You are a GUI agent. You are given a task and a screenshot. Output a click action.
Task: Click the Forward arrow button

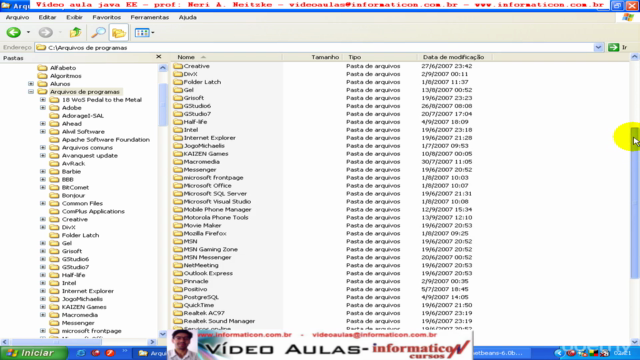[x=45, y=32]
